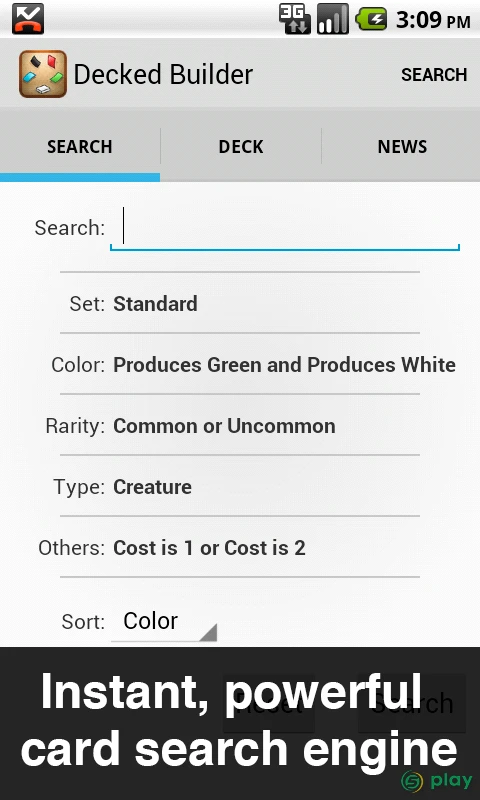The image size is (480, 800).
Task: Open the Set filter showing Standard
Action: (x=240, y=303)
